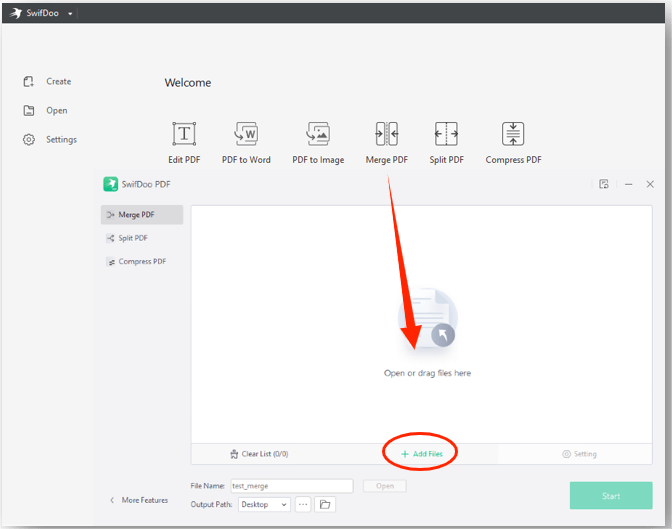Select the Merge PDF tab in dialog

pos(142,214)
